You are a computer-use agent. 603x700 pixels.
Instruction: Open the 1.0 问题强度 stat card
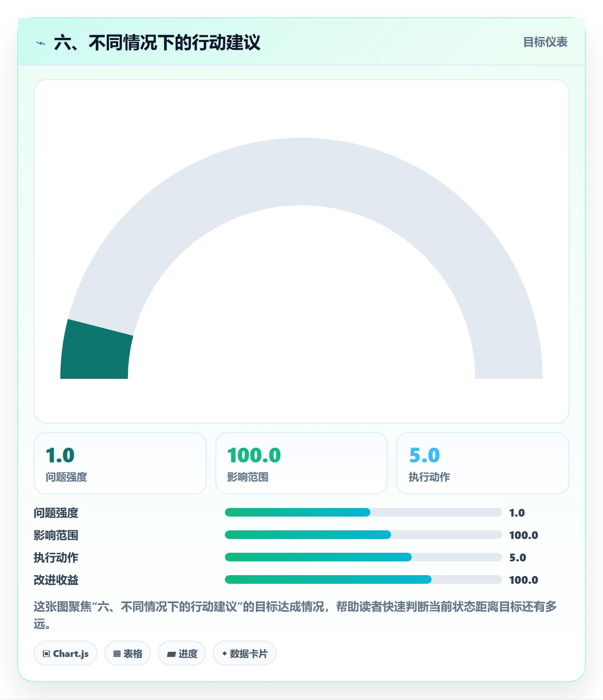point(120,463)
